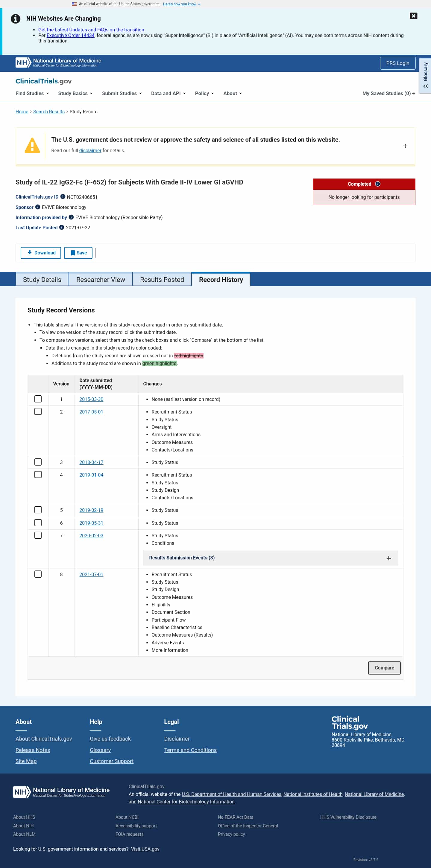Open the Results Posted tab
The width and height of the screenshot is (431, 868).
(162, 279)
